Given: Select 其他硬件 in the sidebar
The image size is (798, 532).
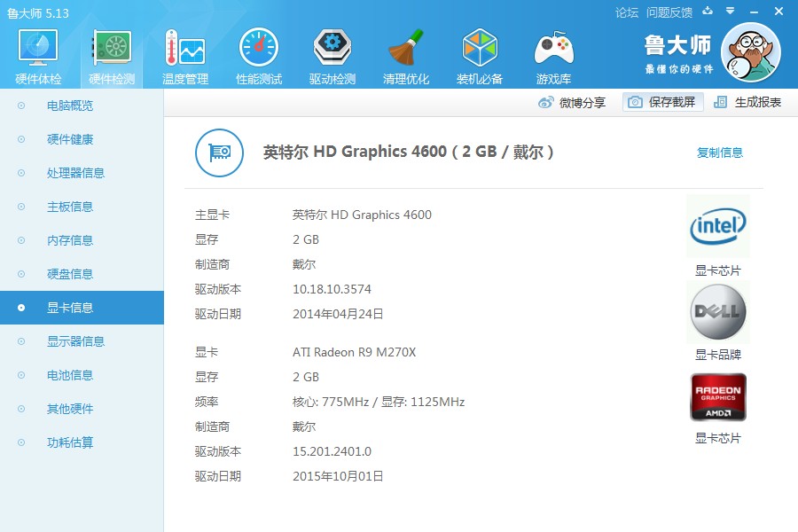Looking at the screenshot, I should (x=82, y=409).
